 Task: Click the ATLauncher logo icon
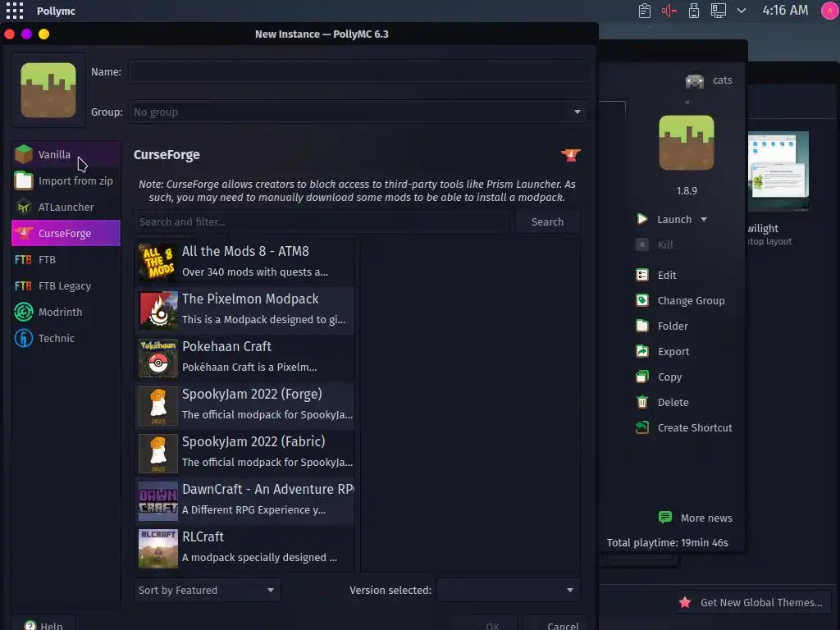click(x=24, y=207)
